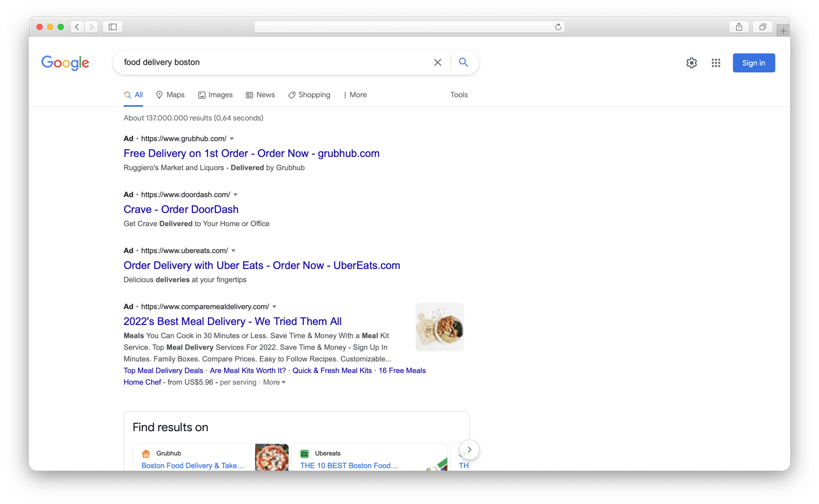
Task: Click the Share button in browser toolbar
Action: click(x=739, y=27)
